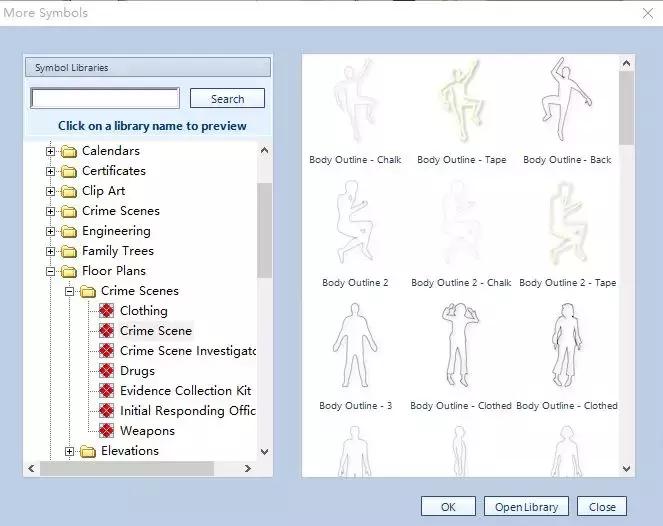The height and width of the screenshot is (526, 663).
Task: Open the Weapons library icon
Action: 107,431
